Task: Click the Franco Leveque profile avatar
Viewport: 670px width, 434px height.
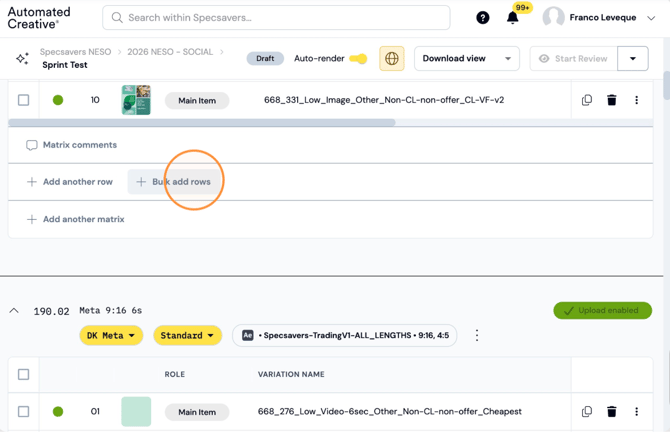Action: (553, 18)
